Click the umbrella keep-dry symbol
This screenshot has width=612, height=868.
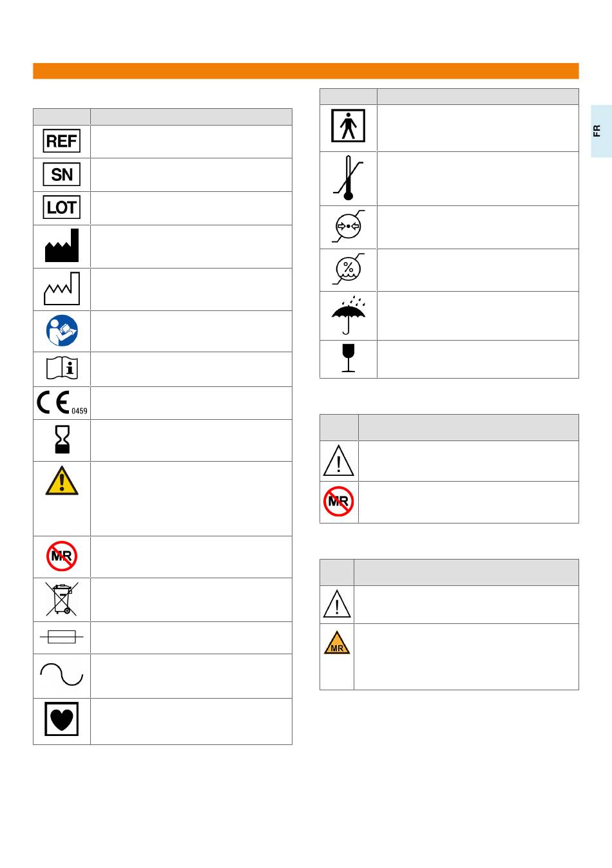pos(349,315)
